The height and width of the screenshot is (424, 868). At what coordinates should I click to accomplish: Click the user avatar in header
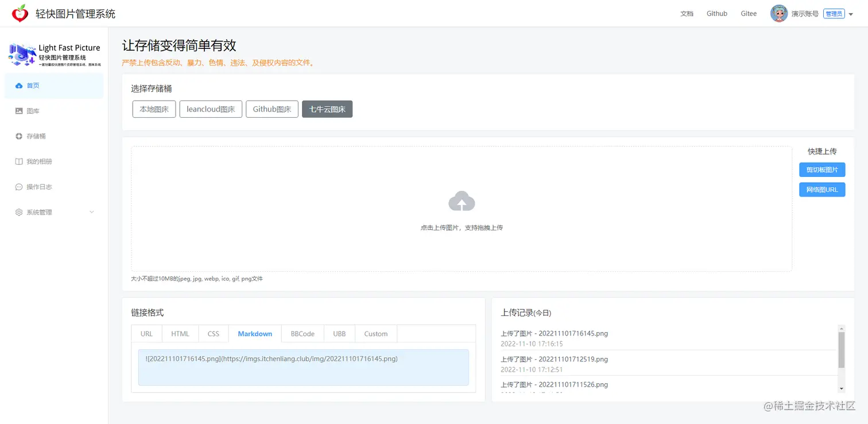click(778, 13)
